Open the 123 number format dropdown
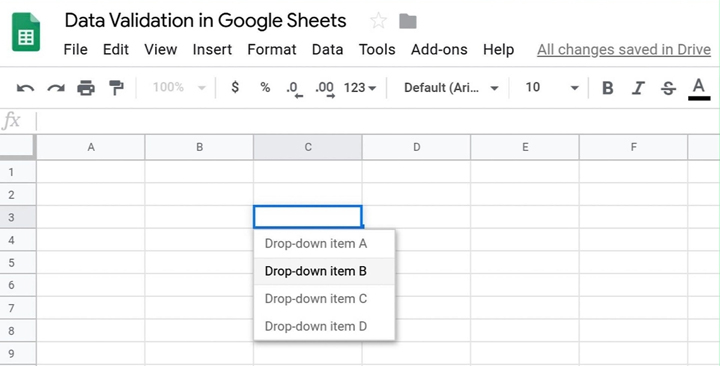This screenshot has width=720, height=366. point(360,87)
